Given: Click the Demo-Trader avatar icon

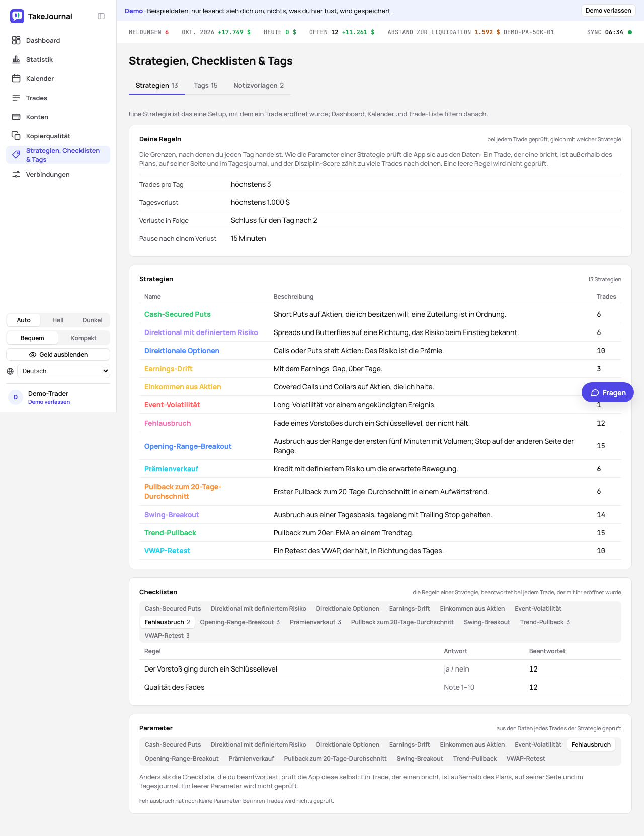Looking at the screenshot, I should 16,397.
